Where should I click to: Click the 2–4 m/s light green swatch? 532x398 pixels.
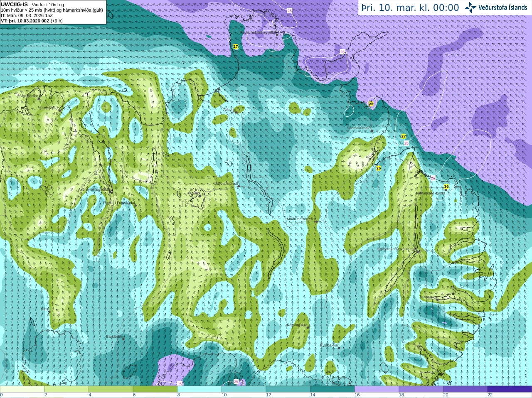(x=66, y=389)
